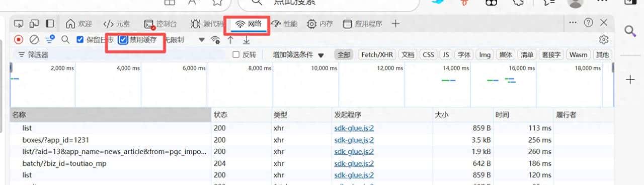Image resolution: width=644 pixels, height=185 pixels.
Task: Filter requests by 媒体
Action: (x=506, y=54)
